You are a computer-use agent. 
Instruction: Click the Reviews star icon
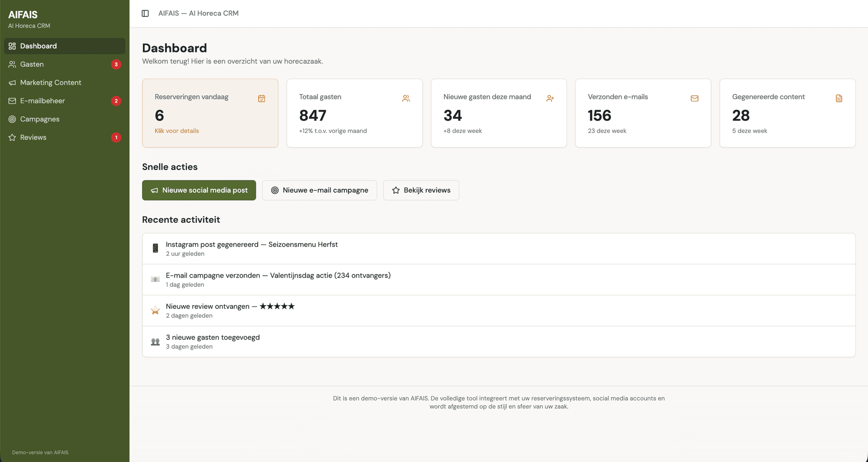pos(12,137)
